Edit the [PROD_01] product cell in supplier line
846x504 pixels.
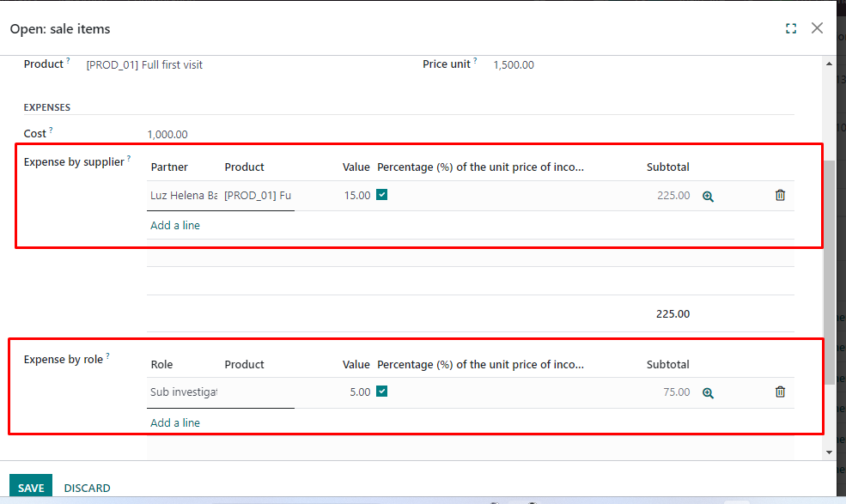[258, 196]
